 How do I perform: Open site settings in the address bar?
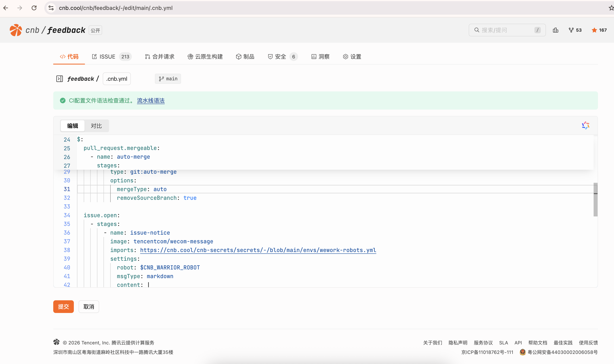click(x=51, y=8)
